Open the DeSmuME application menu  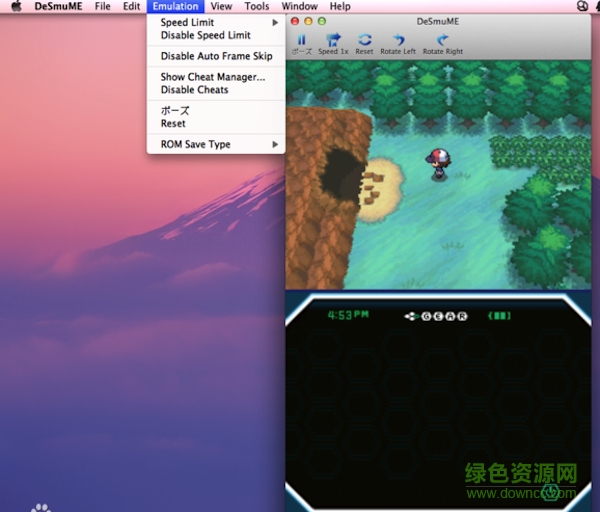coord(58,6)
